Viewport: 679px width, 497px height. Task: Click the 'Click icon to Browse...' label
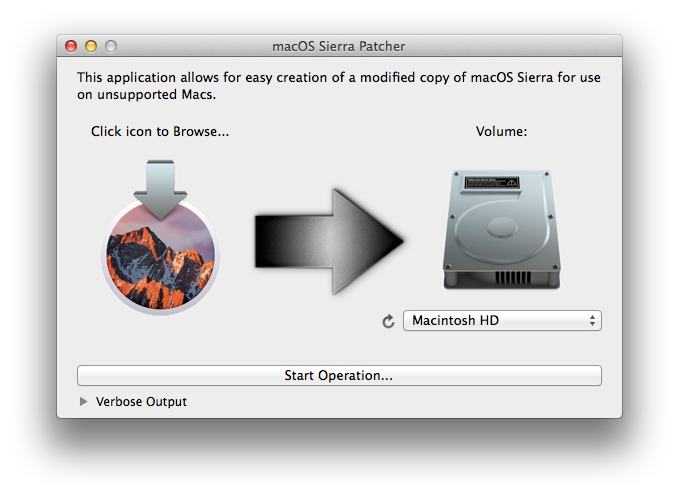(x=160, y=131)
